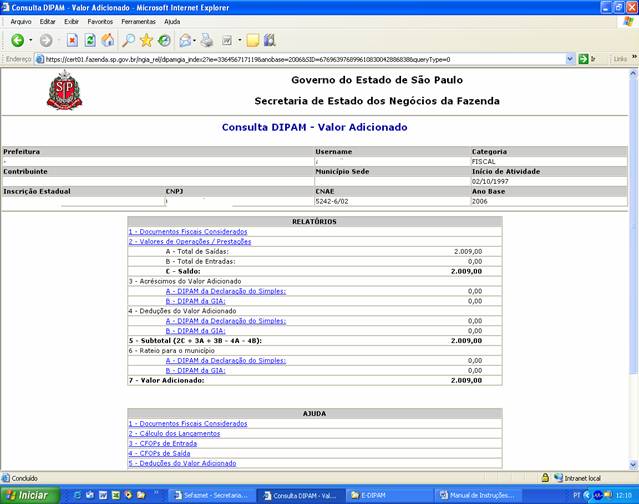Refresh the page with the toolbar icon
Screen dimensions: 639x504
click(x=90, y=40)
